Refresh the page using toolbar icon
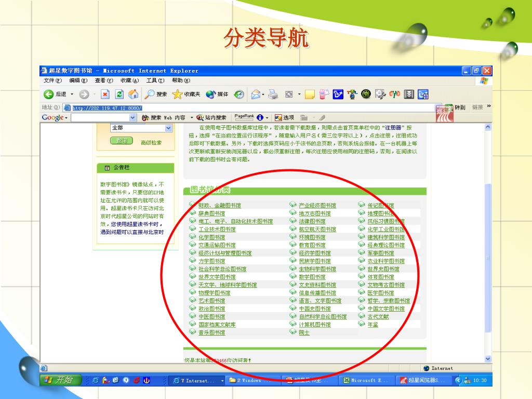 (119, 95)
